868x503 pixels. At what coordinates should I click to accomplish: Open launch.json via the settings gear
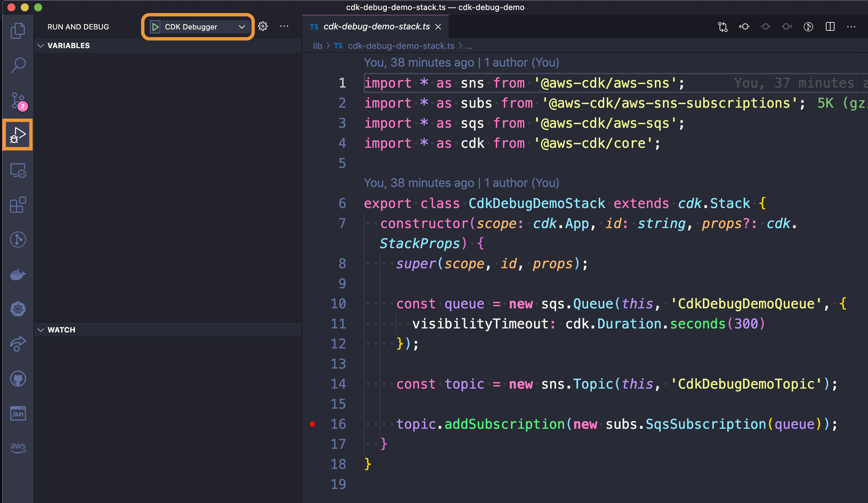point(262,26)
